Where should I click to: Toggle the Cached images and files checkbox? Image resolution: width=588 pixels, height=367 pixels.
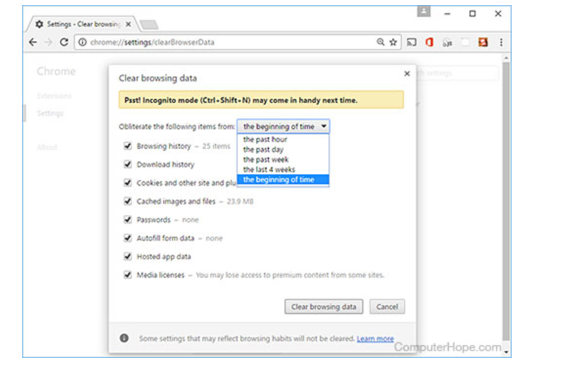tap(128, 201)
